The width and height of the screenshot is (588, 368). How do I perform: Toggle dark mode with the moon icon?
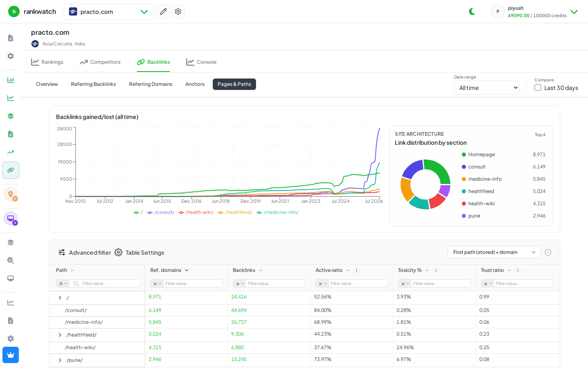(472, 11)
